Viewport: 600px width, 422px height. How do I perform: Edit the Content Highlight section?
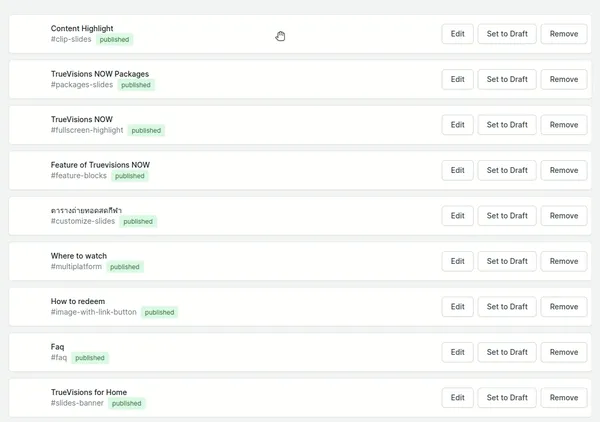tap(457, 34)
